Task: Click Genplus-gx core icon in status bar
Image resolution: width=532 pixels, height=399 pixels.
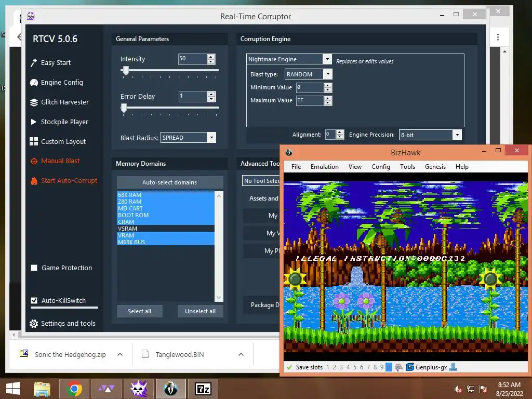Action: pyautogui.click(x=410, y=367)
